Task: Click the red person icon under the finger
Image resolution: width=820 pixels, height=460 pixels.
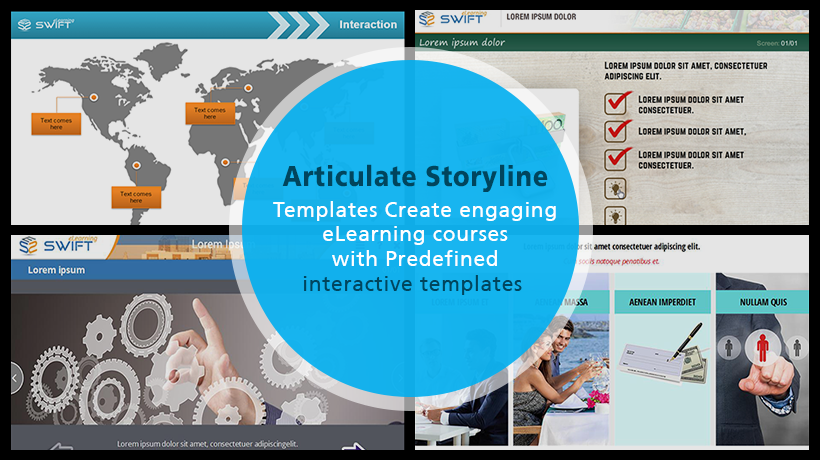Action: tap(762, 348)
